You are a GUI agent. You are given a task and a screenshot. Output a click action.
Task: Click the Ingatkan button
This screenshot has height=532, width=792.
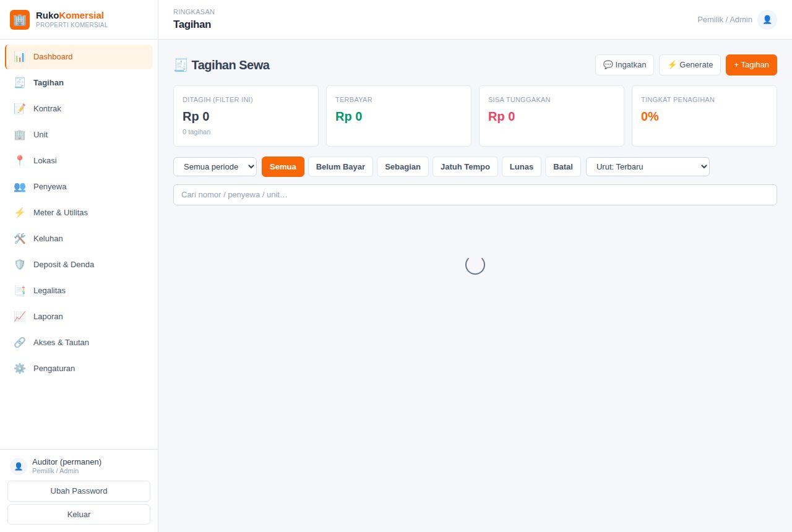click(x=624, y=65)
